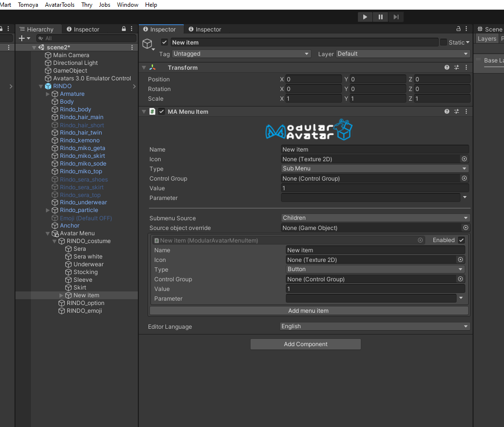Pause the editor with the pause button
Screen dimensions: 504x427
point(381,17)
